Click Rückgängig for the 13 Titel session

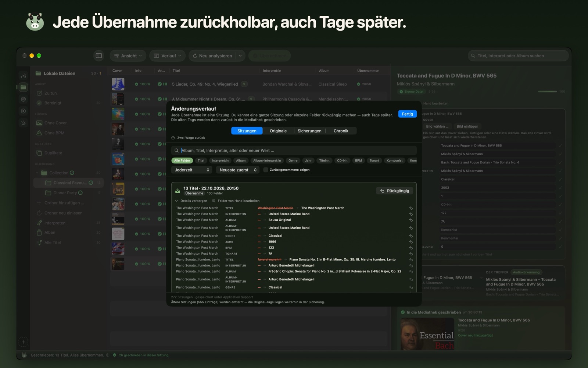395,191
